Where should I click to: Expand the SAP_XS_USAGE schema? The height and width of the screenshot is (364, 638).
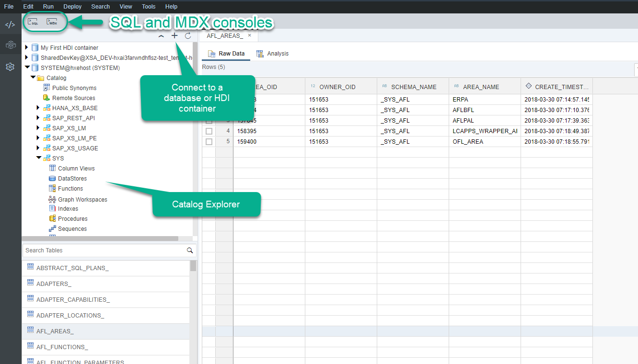click(x=38, y=148)
